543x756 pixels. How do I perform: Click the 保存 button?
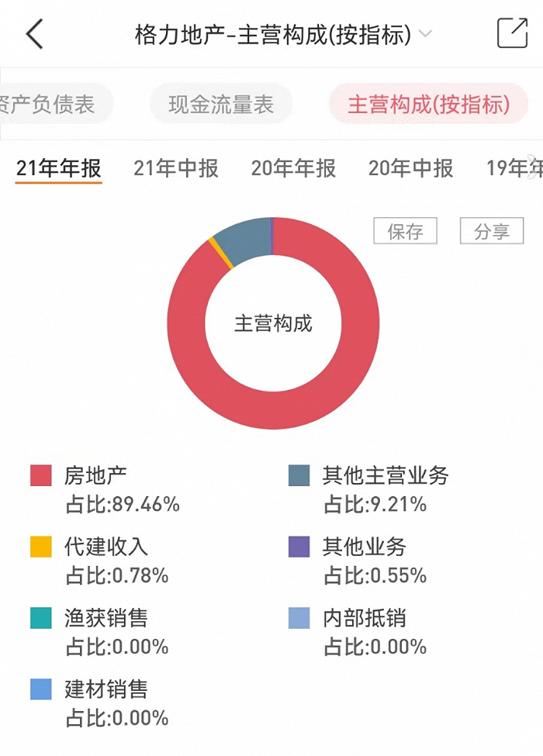point(405,231)
